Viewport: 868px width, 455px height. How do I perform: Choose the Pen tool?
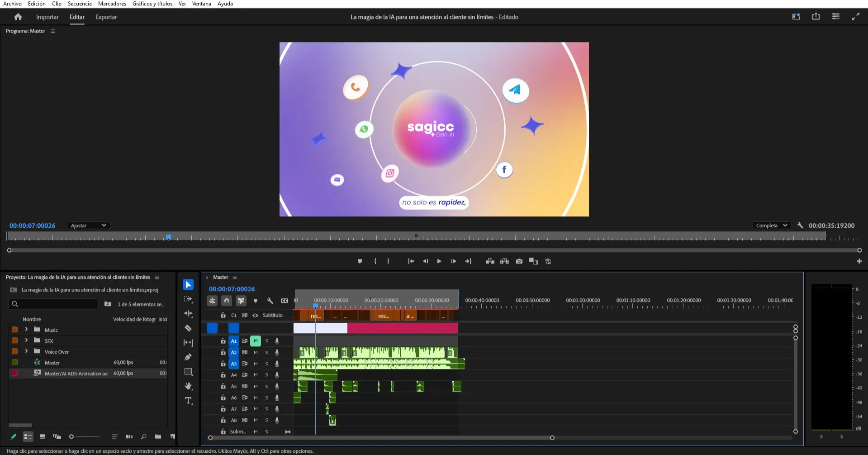tap(188, 357)
